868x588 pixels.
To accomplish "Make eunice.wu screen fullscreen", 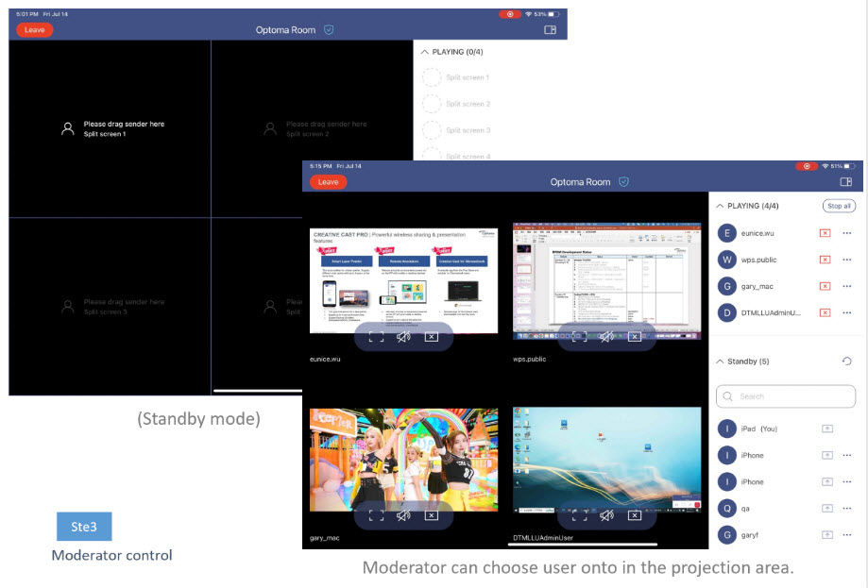I will [x=376, y=337].
